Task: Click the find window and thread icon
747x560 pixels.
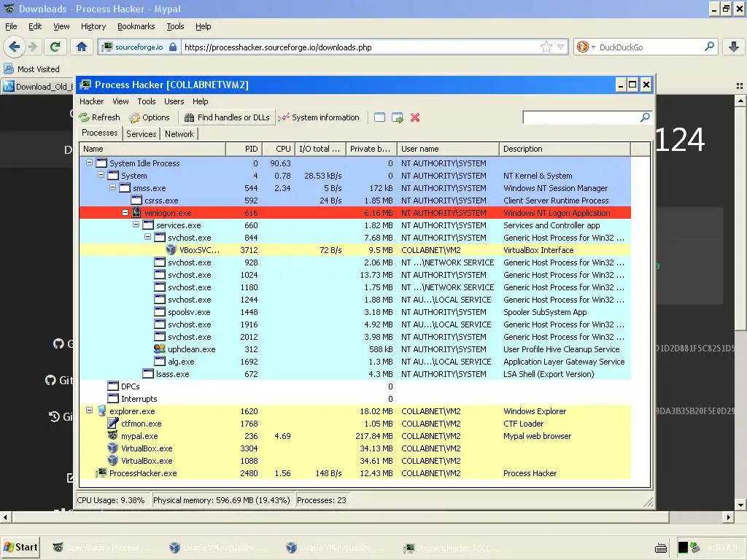Action: click(x=398, y=117)
